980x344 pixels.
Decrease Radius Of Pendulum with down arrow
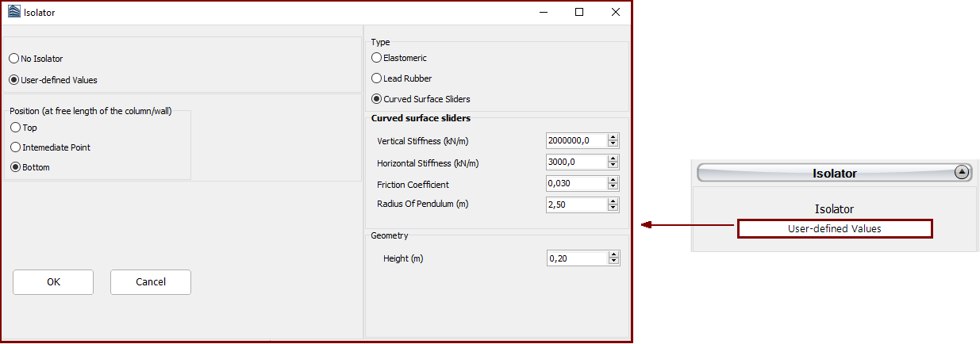[x=613, y=208]
